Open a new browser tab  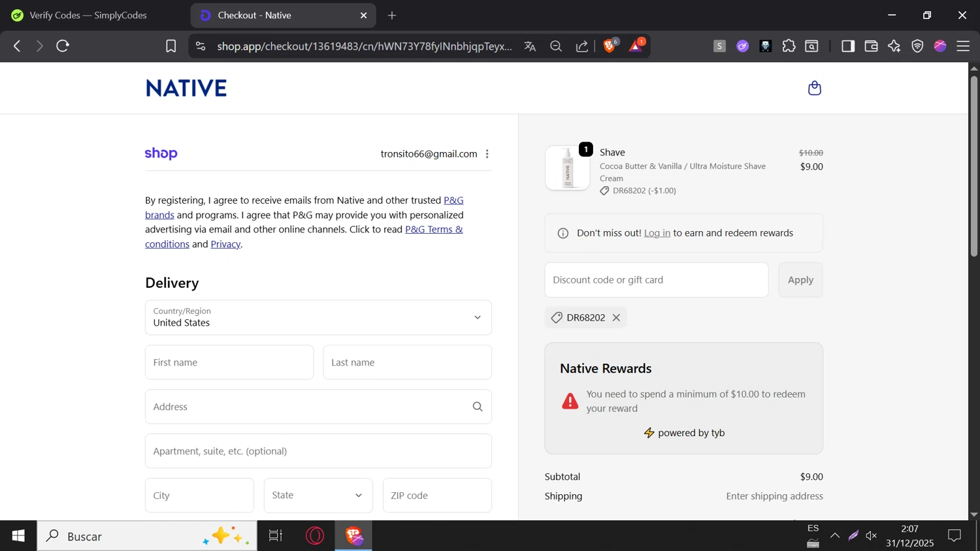392,15
